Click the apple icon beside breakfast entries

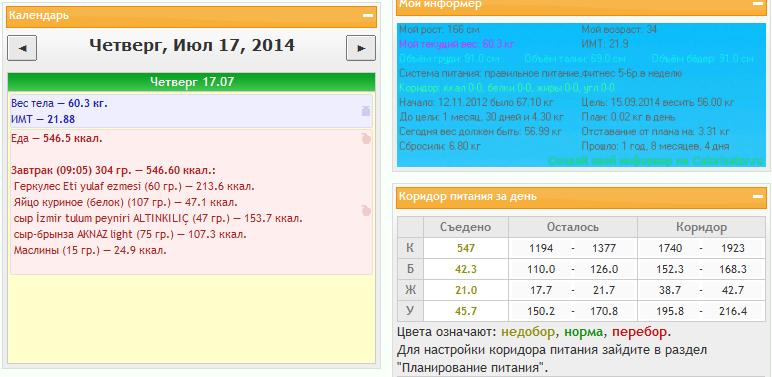[x=366, y=211]
